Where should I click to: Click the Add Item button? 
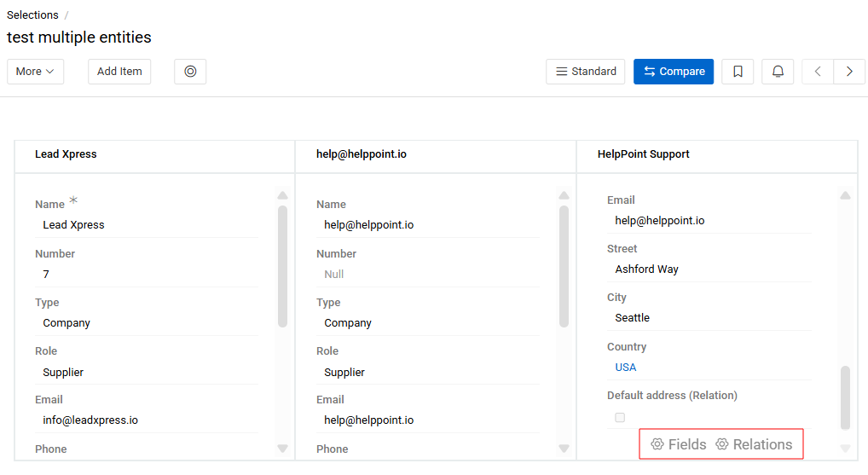coord(119,72)
